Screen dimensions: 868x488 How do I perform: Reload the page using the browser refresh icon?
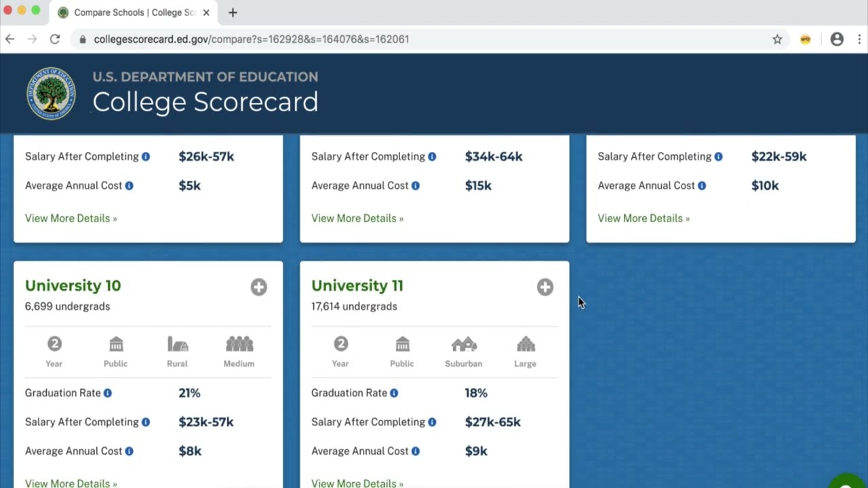coord(55,39)
